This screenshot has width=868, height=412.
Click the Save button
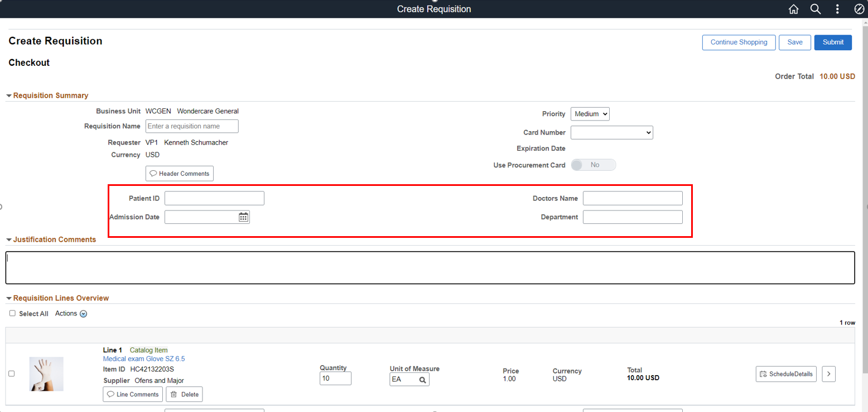click(x=795, y=42)
